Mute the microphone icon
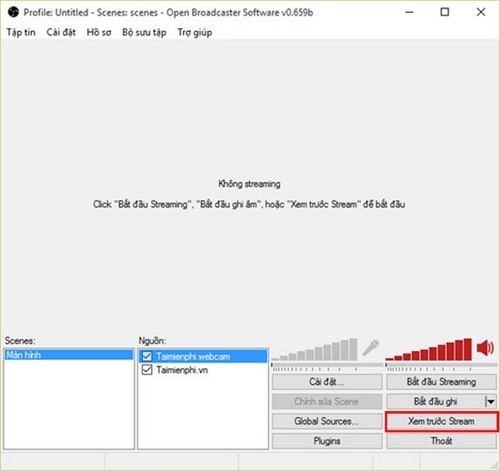This screenshot has height=471, width=500. click(371, 348)
